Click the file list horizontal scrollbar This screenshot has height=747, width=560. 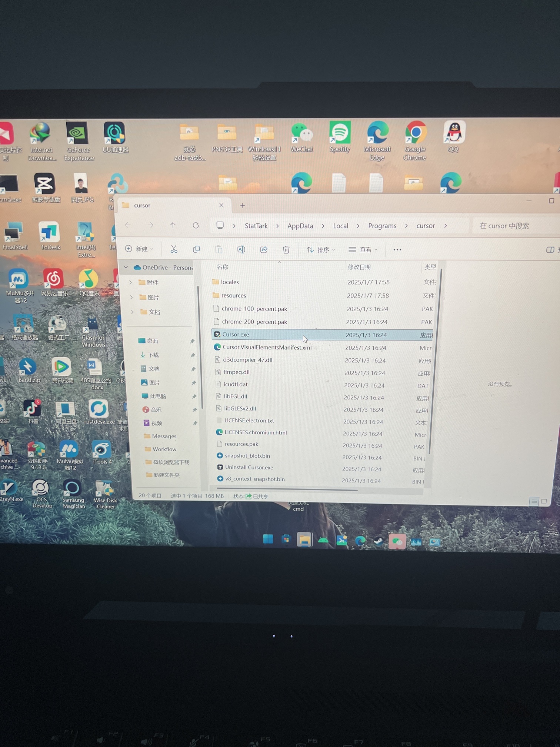point(288,490)
